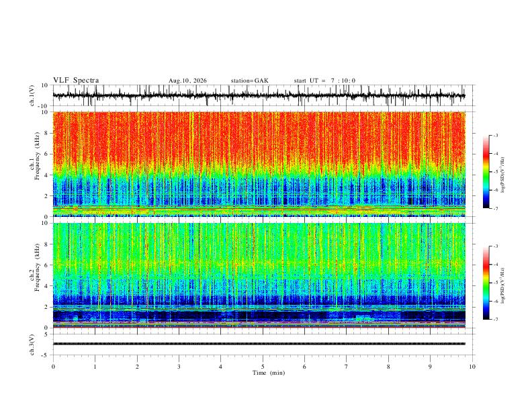Click the ch.1 PSD color bar
Screen dimensions: 532x411
[486, 172]
